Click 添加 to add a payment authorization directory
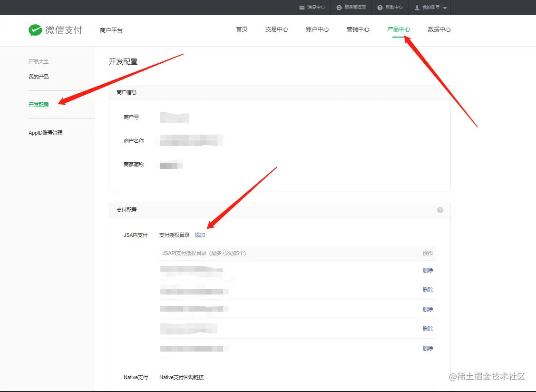 pos(199,235)
